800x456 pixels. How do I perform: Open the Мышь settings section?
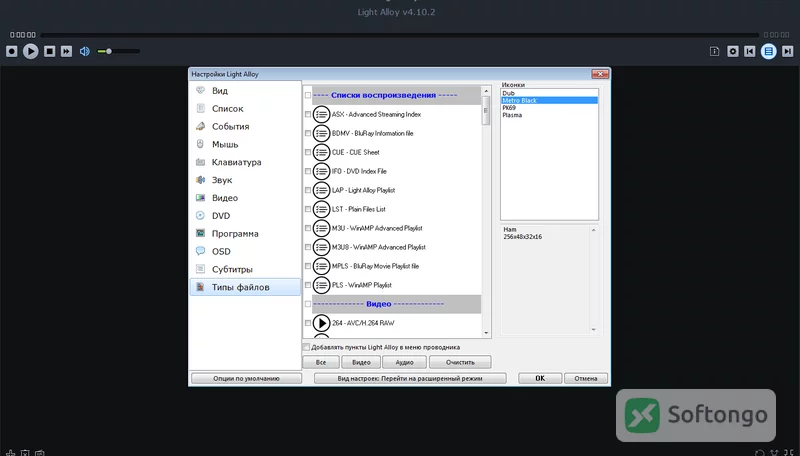point(245,144)
